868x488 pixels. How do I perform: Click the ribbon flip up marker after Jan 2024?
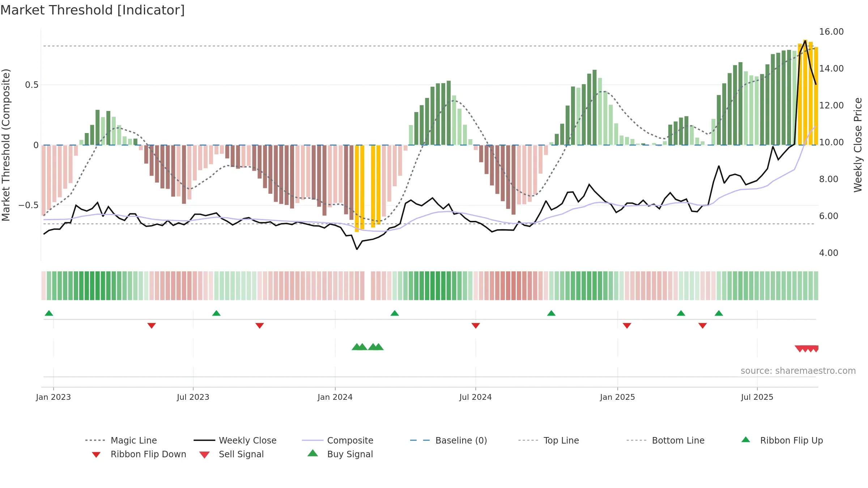point(395,313)
